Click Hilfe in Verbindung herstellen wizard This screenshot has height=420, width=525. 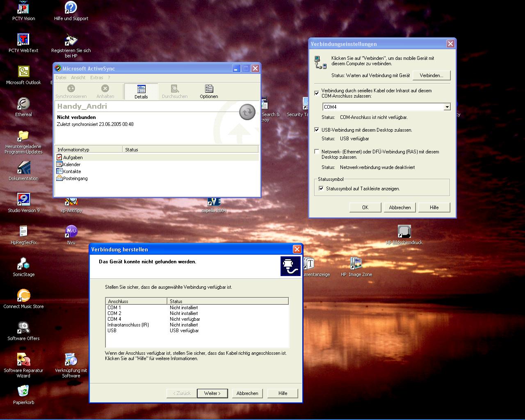(x=283, y=393)
